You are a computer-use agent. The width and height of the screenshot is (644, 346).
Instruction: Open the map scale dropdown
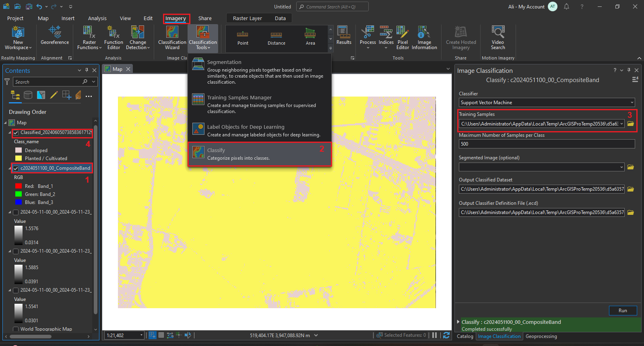(x=141, y=335)
